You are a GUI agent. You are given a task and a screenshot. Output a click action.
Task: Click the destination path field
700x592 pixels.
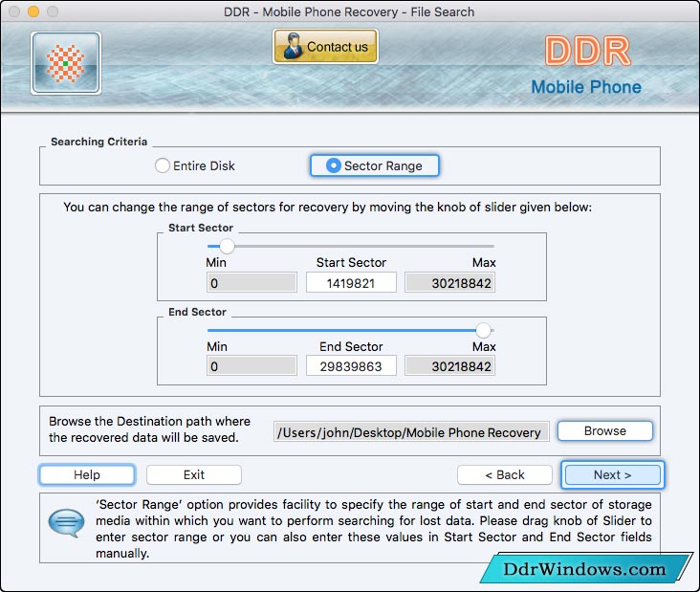point(411,431)
